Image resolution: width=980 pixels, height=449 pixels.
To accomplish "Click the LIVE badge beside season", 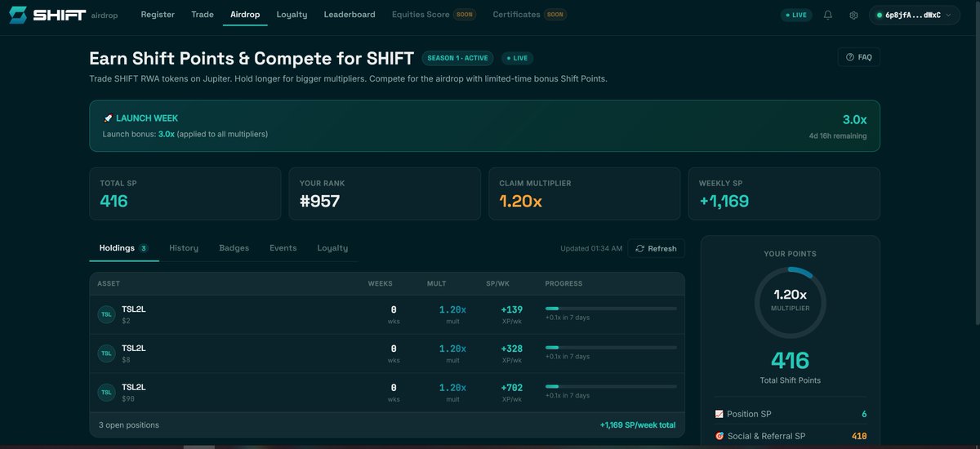I will [516, 58].
